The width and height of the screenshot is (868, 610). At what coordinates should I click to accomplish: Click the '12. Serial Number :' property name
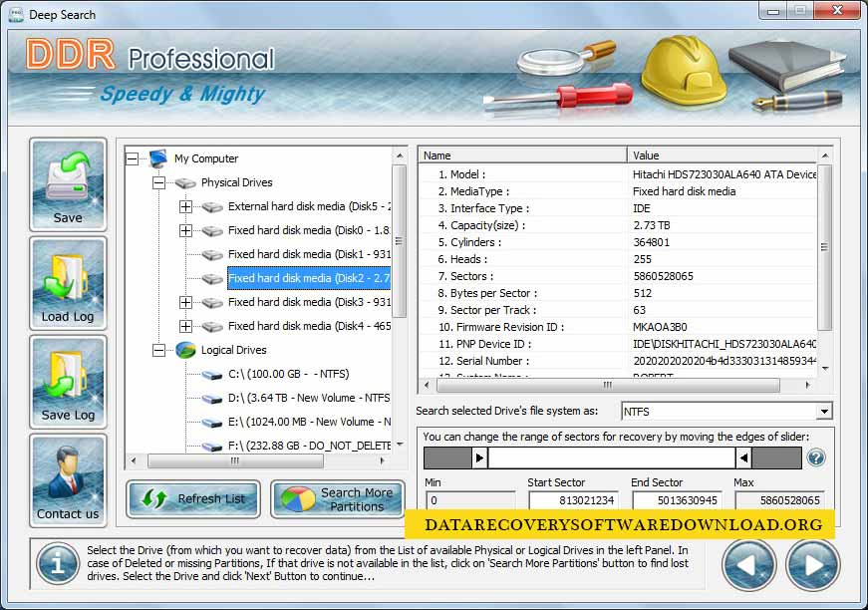[483, 361]
